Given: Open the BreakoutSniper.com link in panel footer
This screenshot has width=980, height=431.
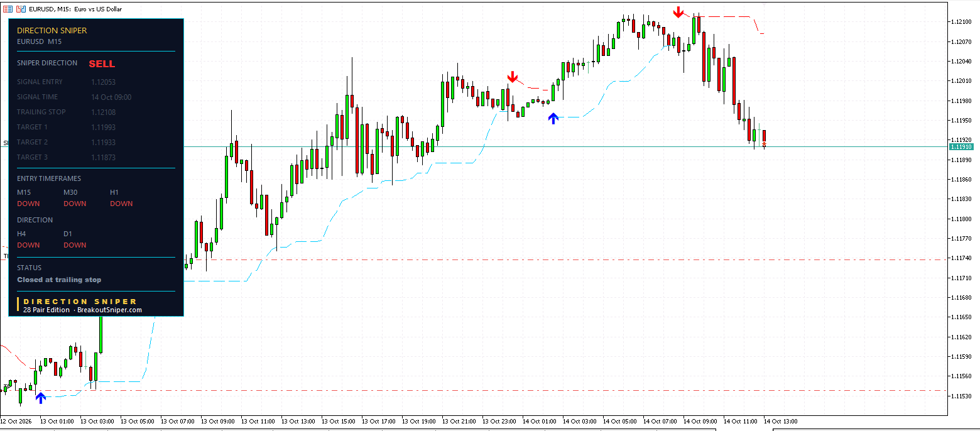Looking at the screenshot, I should pyautogui.click(x=109, y=310).
